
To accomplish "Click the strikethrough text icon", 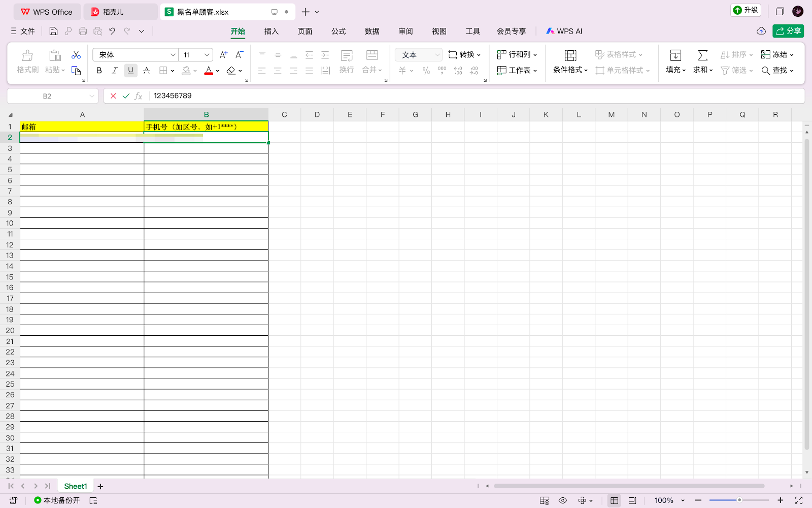I will pos(147,71).
